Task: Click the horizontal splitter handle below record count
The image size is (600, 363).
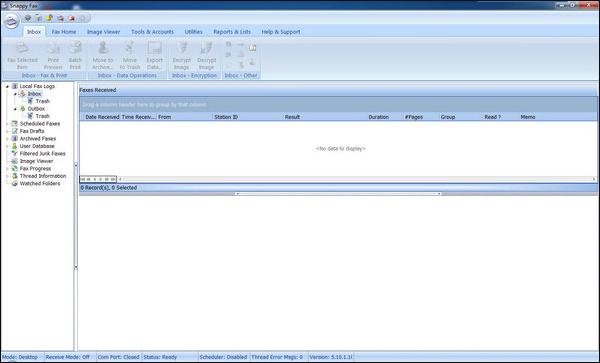Action: (338, 194)
